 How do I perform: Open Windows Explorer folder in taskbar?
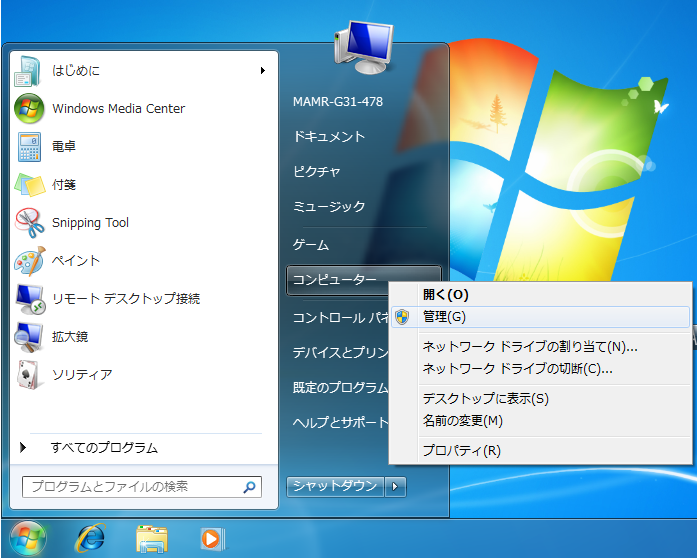[x=151, y=538]
